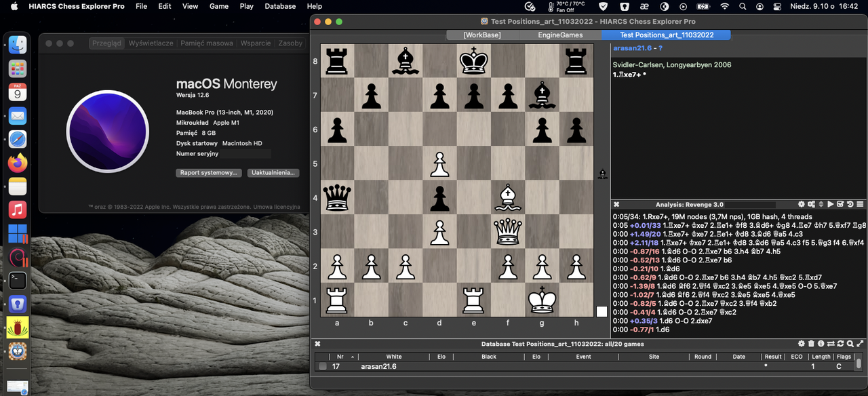This screenshot has height=396, width=868.
Task: Click the analysis history clock icon
Action: (x=850, y=204)
